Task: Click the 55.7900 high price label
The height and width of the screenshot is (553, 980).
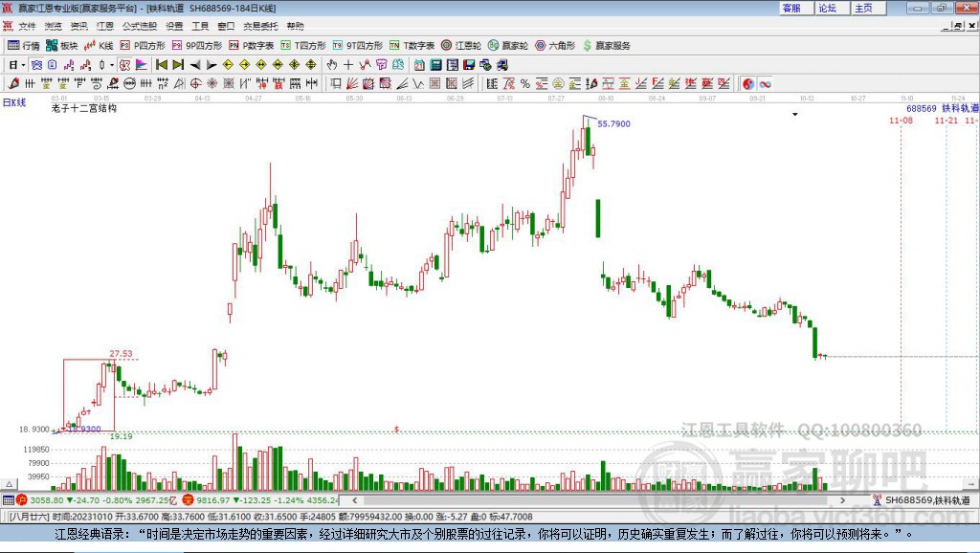Action: coord(613,123)
